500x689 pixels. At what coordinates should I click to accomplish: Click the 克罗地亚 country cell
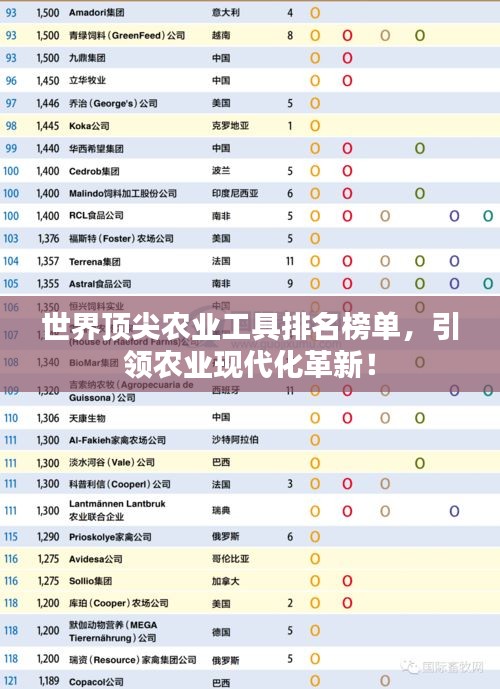point(230,126)
